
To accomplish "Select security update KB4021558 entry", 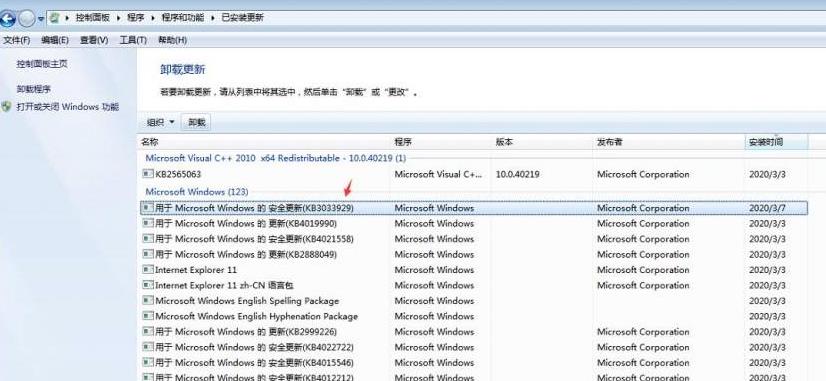I will coord(254,239).
